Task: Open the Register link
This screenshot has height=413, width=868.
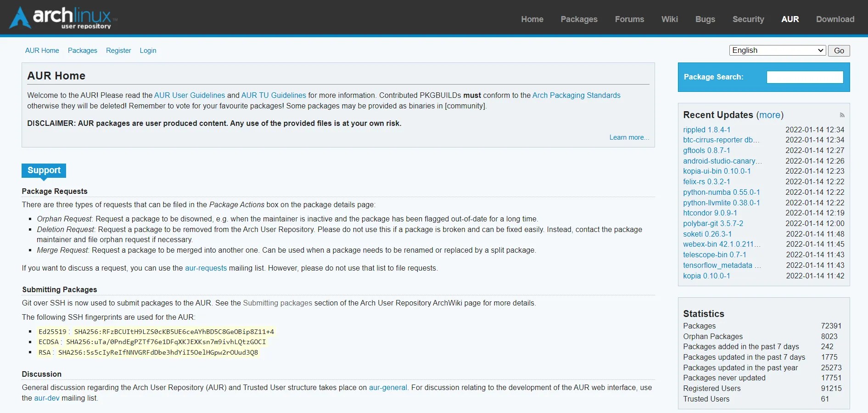Action: point(118,51)
